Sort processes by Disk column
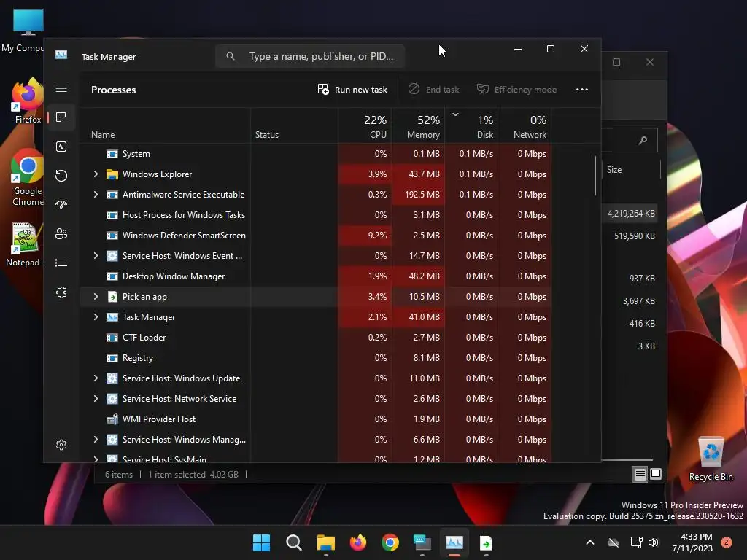747x560 pixels. (x=472, y=126)
